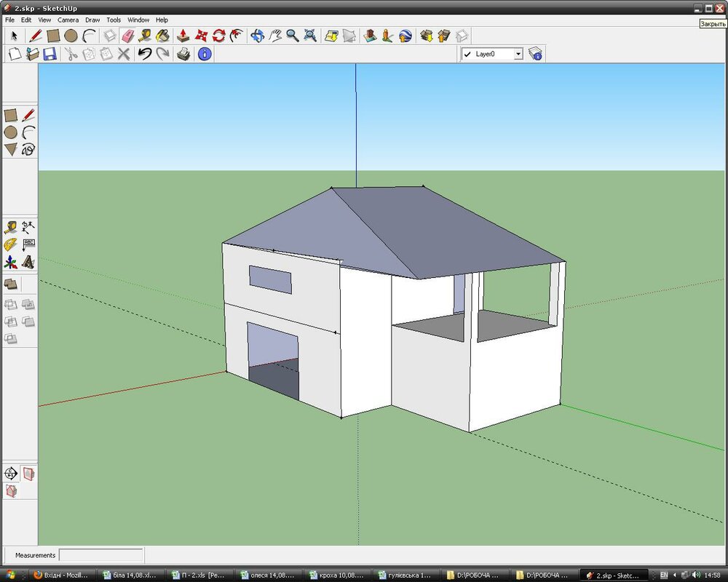Select the Protractor tool
The image size is (728, 582).
[x=11, y=244]
